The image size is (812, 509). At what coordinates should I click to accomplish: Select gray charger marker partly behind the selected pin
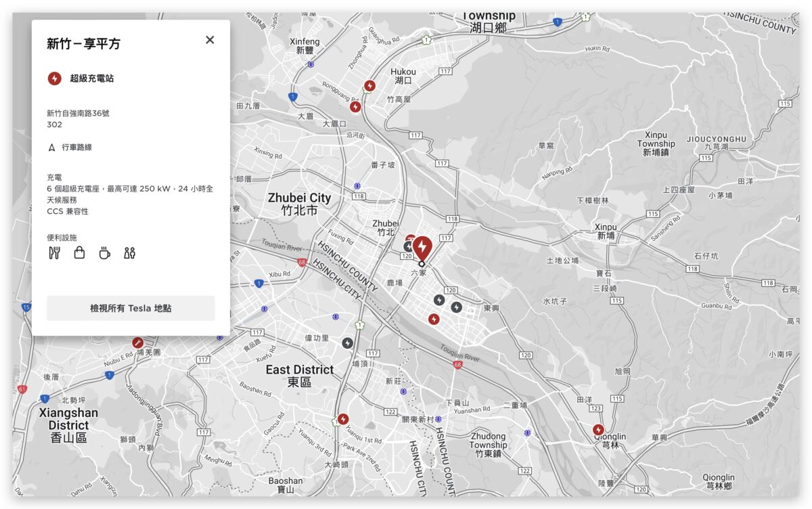pos(409,245)
